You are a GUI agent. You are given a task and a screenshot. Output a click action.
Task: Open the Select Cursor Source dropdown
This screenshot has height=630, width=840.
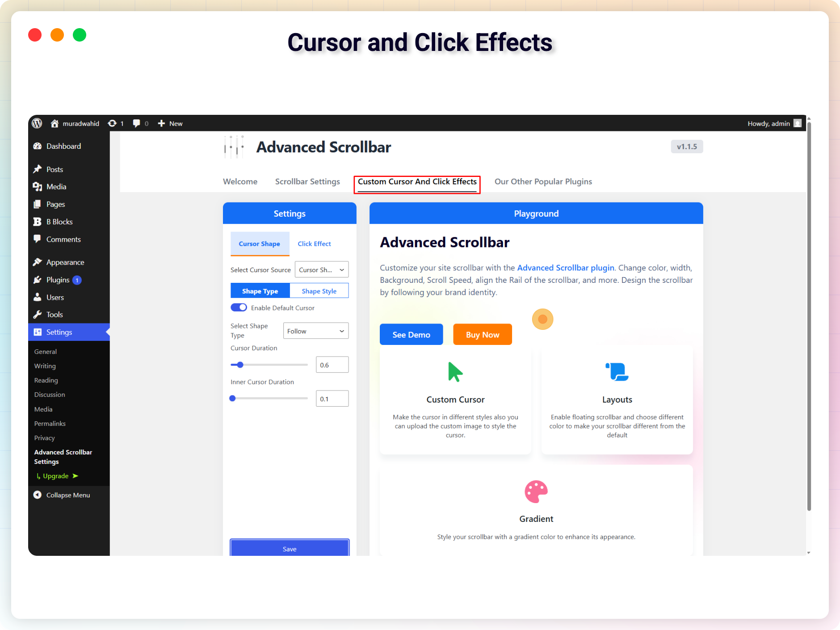(322, 270)
